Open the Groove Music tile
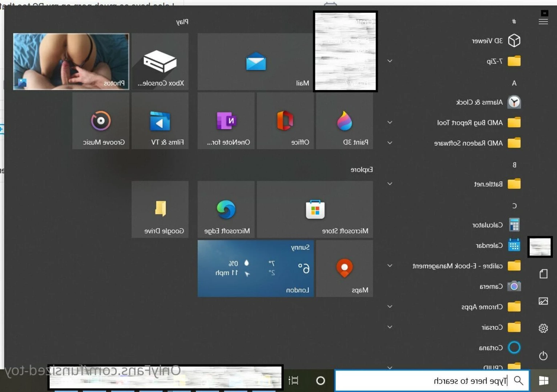This screenshot has height=392, width=557. click(x=101, y=121)
